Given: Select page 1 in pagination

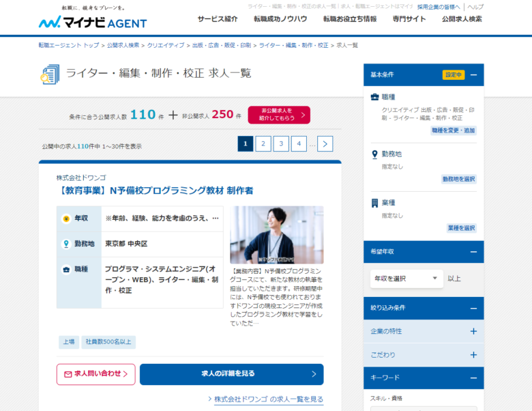Looking at the screenshot, I should pos(246,143).
